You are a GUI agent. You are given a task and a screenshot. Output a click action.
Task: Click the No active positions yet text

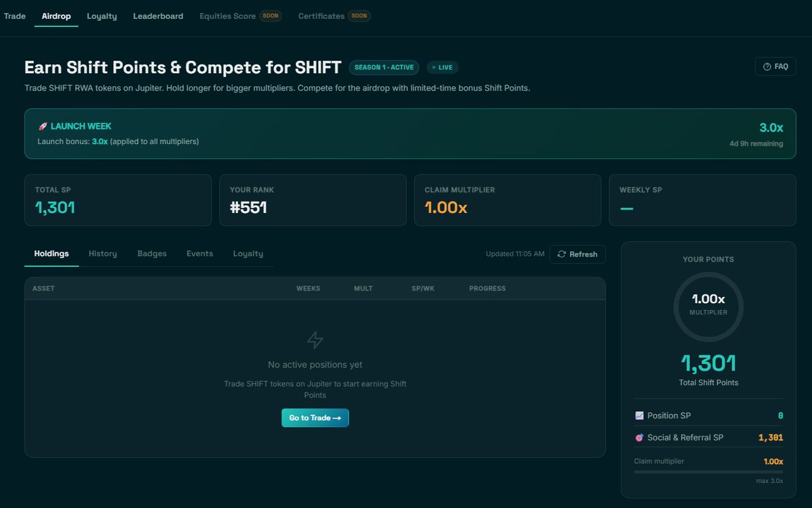pyautogui.click(x=315, y=365)
